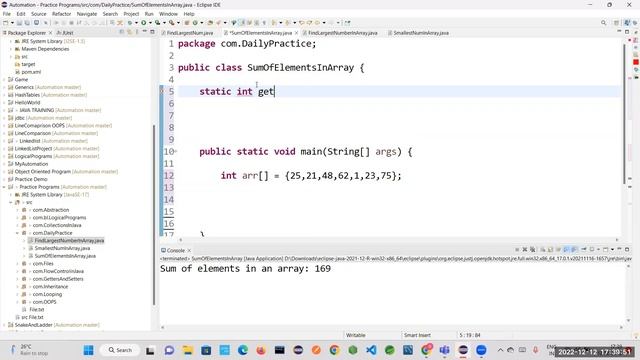The width and height of the screenshot is (640, 360).
Task: Remove all terminated launches in Console
Action: point(533,249)
